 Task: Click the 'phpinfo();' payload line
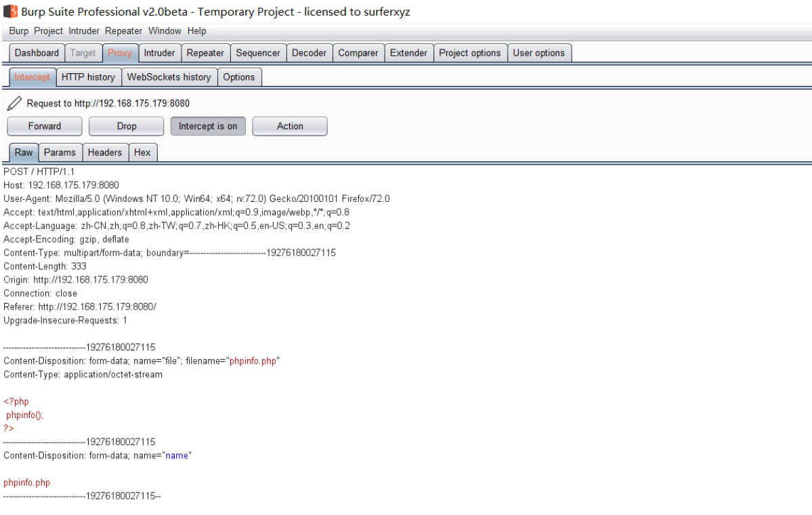(x=25, y=415)
